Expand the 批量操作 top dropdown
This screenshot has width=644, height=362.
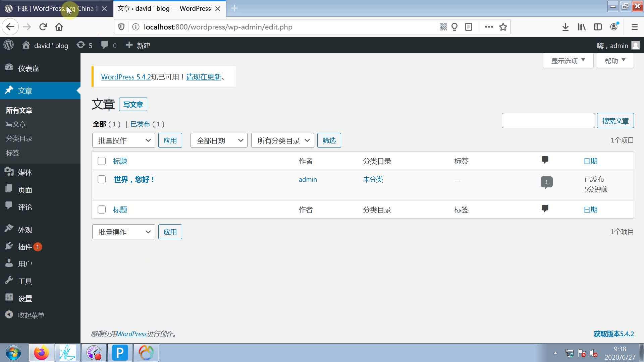(123, 140)
